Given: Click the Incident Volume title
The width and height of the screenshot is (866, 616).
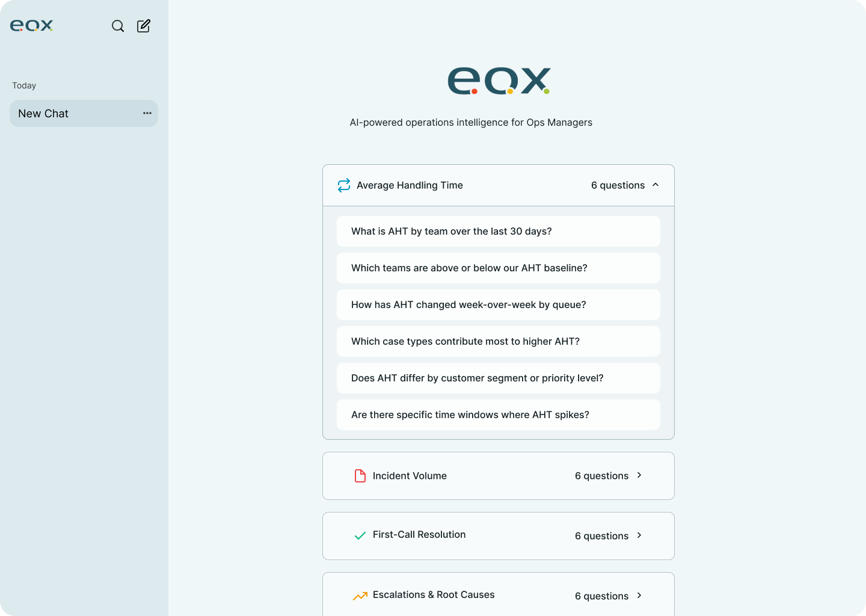Looking at the screenshot, I should (x=410, y=476).
